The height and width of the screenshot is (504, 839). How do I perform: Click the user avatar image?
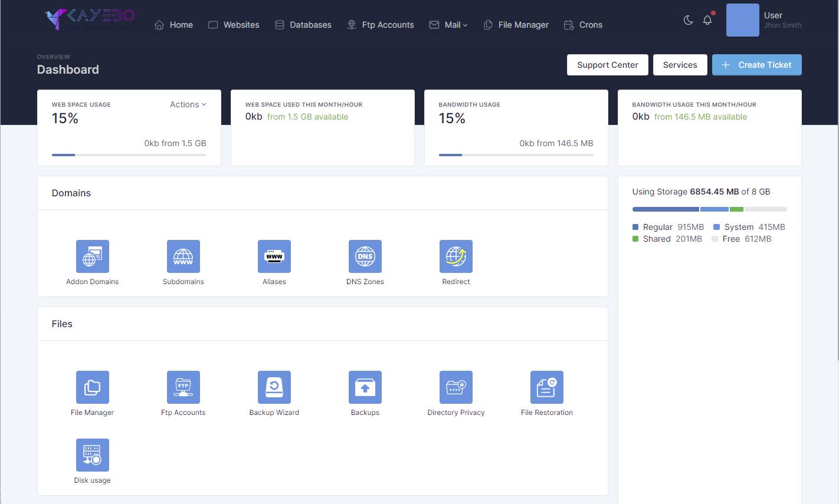[743, 20]
